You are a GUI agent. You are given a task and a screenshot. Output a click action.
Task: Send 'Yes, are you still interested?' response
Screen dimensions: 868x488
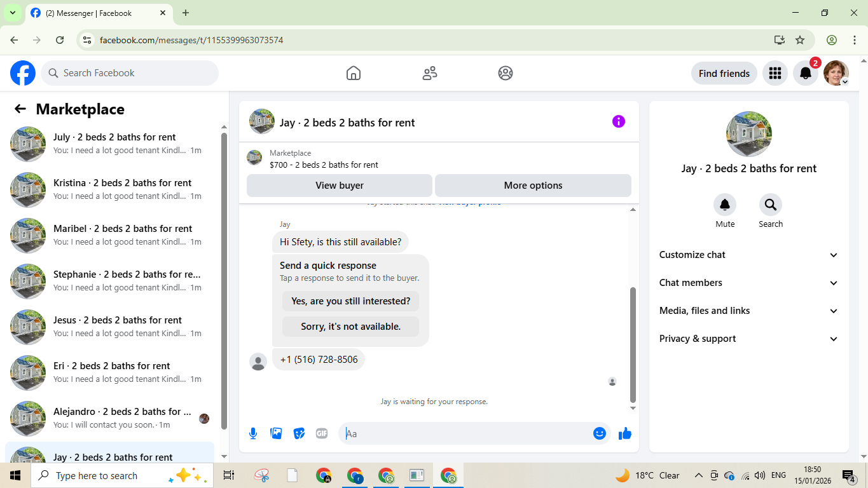(x=351, y=301)
